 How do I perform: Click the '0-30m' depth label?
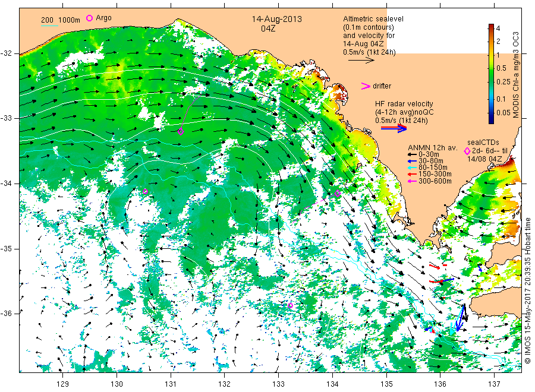(x=429, y=155)
